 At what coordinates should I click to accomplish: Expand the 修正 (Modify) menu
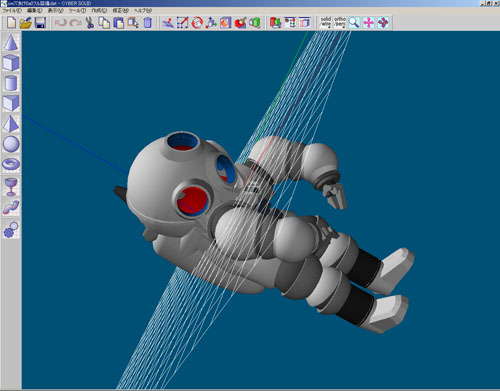(120, 11)
